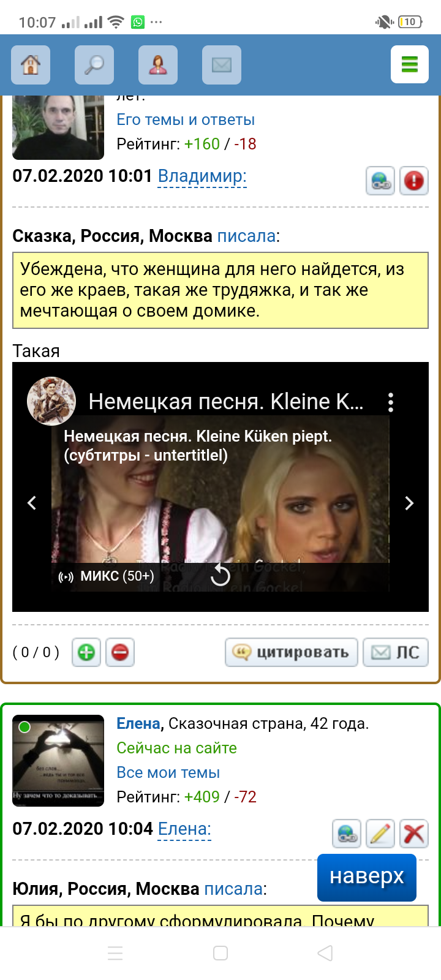The image size is (441, 980).
Task: Click the цитировать quote button
Action: coord(292,652)
